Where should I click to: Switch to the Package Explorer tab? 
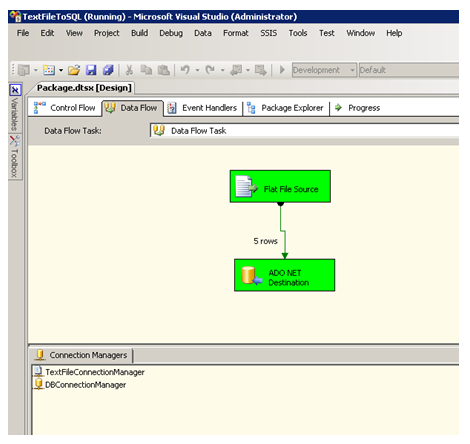(286, 108)
